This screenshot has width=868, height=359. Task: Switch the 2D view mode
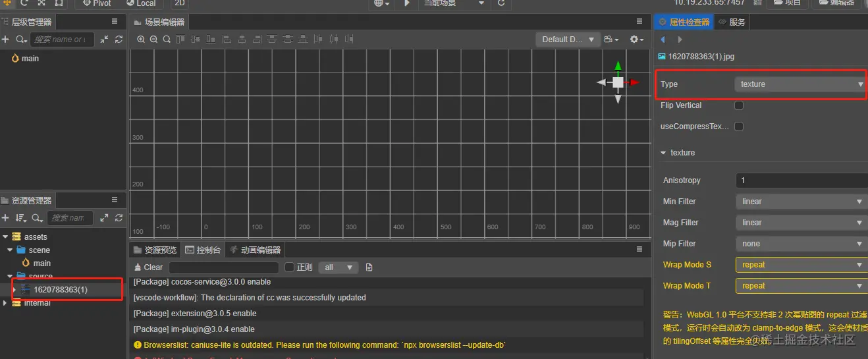[179, 3]
